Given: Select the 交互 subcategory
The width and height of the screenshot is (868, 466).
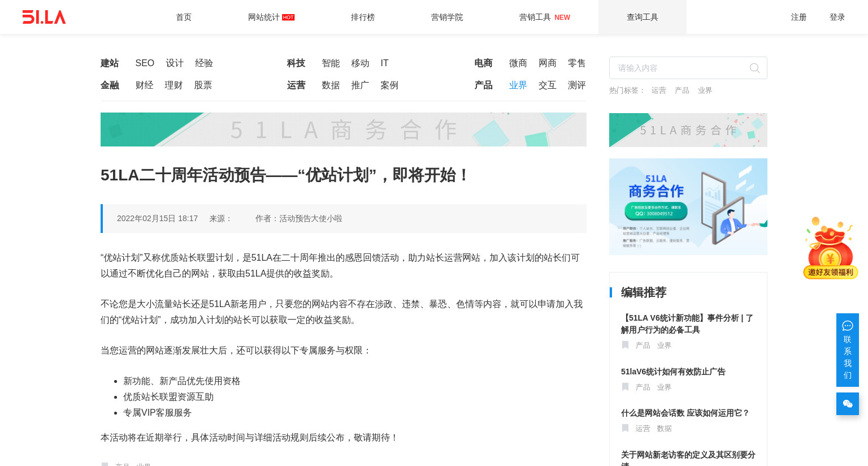Looking at the screenshot, I should (548, 85).
